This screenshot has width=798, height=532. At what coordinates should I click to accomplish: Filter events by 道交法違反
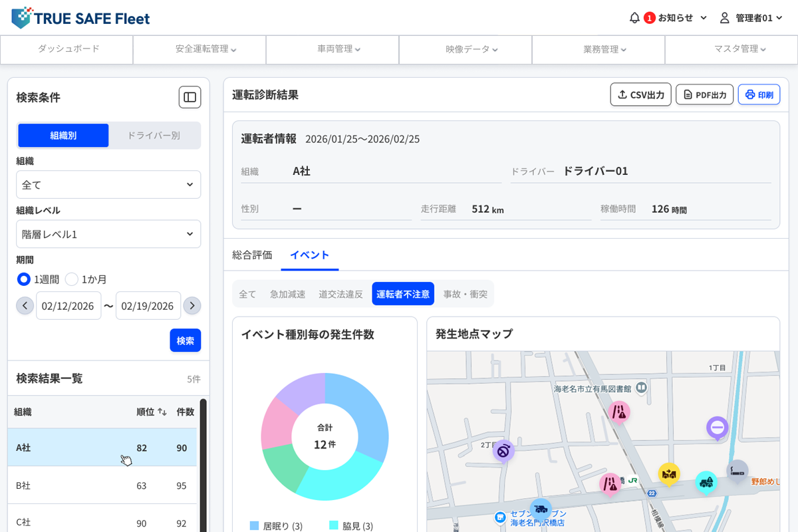pyautogui.click(x=340, y=294)
